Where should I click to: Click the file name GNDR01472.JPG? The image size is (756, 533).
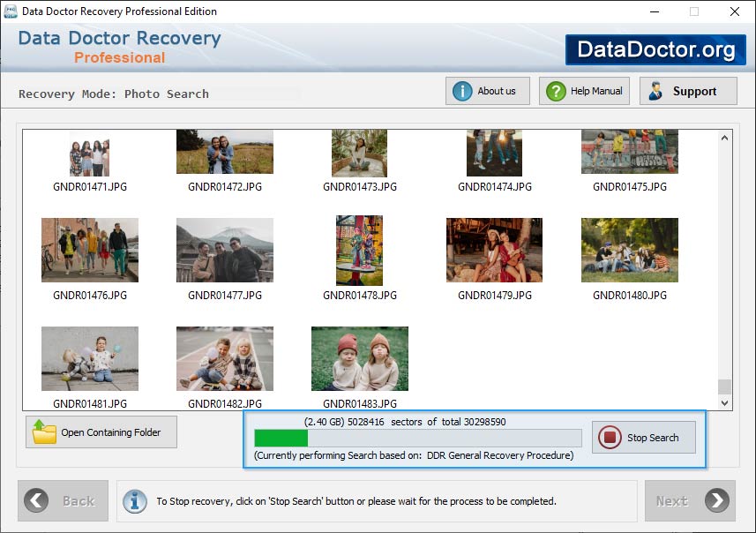click(225, 187)
